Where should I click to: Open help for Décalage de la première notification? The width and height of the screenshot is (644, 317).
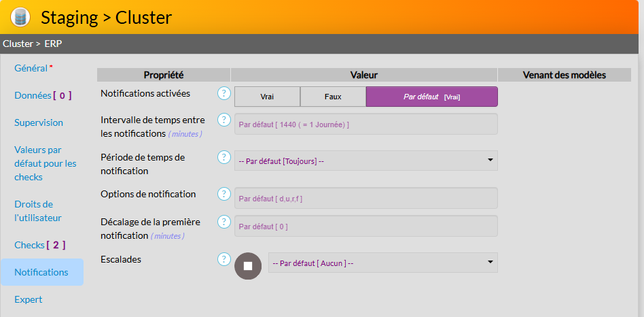click(224, 222)
